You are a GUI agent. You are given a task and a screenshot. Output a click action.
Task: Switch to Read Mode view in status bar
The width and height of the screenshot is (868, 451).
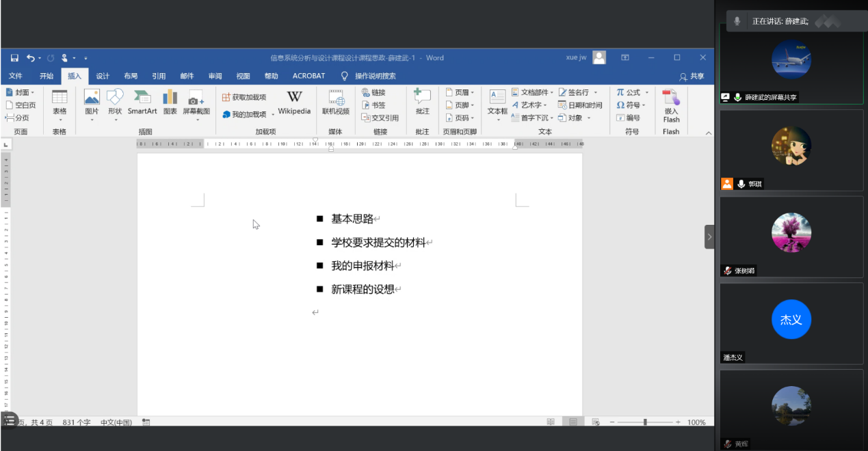click(x=551, y=422)
